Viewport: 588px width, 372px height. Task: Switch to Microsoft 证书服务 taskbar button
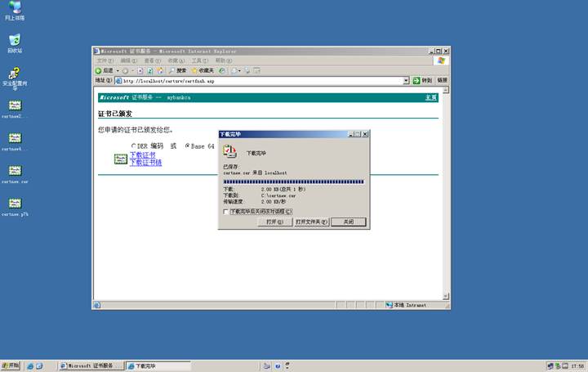coord(91,365)
